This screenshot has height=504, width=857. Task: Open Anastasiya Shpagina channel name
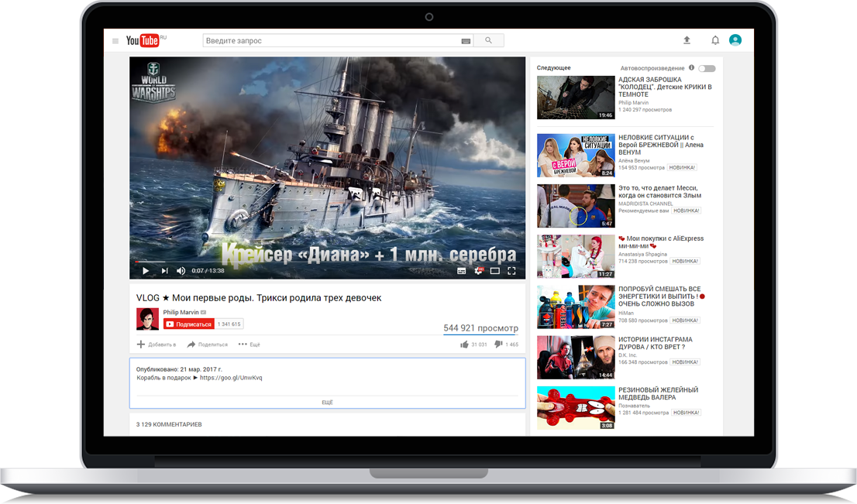[643, 254]
